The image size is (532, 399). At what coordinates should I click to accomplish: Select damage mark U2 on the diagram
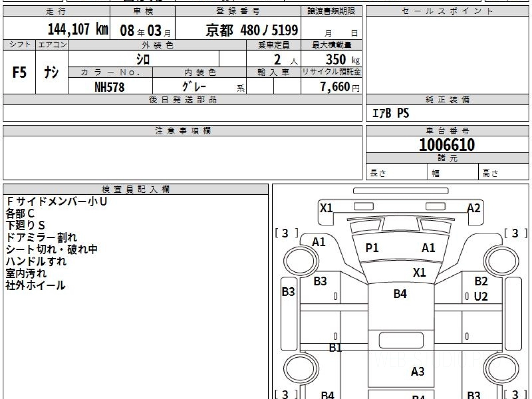coord(481,297)
